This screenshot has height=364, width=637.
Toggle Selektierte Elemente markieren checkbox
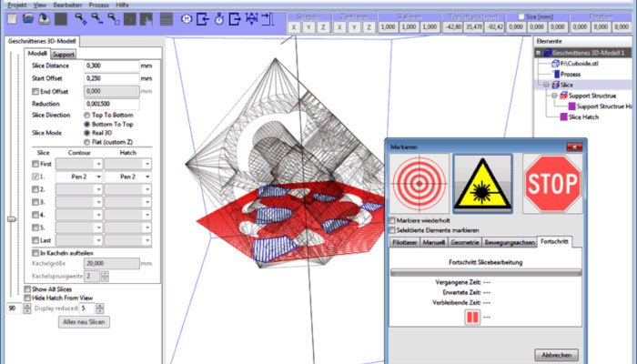392,230
